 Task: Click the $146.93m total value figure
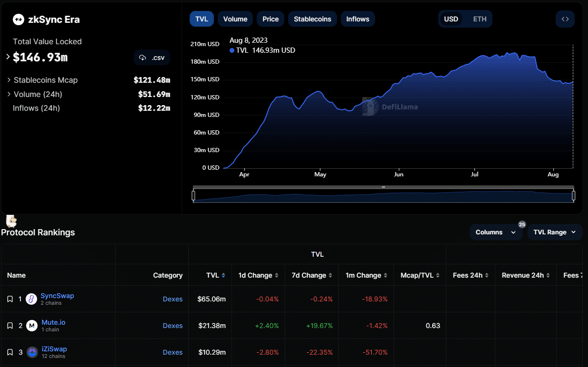pyautogui.click(x=40, y=58)
